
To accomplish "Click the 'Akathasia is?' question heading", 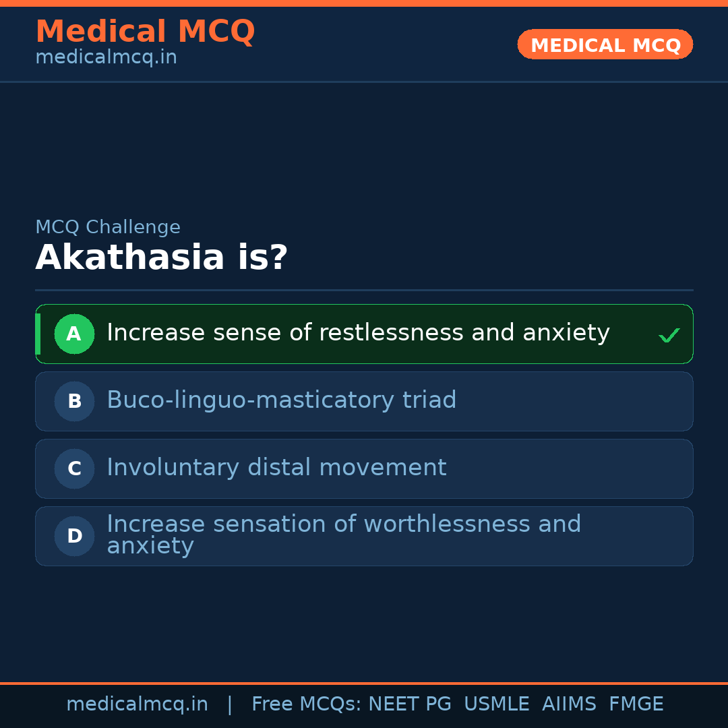I will coord(162,258).
